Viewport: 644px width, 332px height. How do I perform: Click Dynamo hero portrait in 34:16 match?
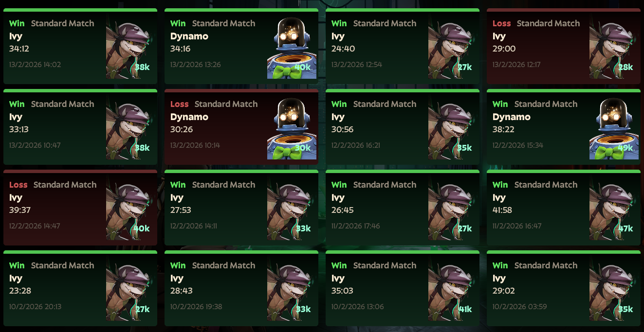click(292, 48)
